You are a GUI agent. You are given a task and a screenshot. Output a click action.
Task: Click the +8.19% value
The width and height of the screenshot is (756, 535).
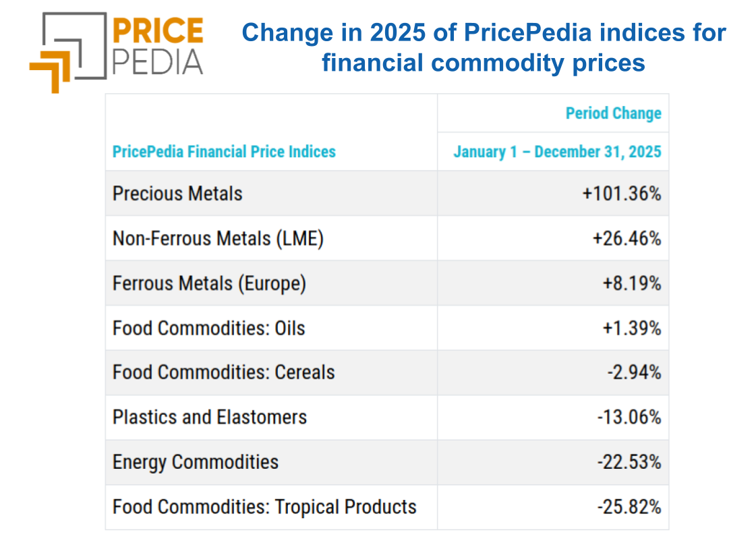pos(631,283)
